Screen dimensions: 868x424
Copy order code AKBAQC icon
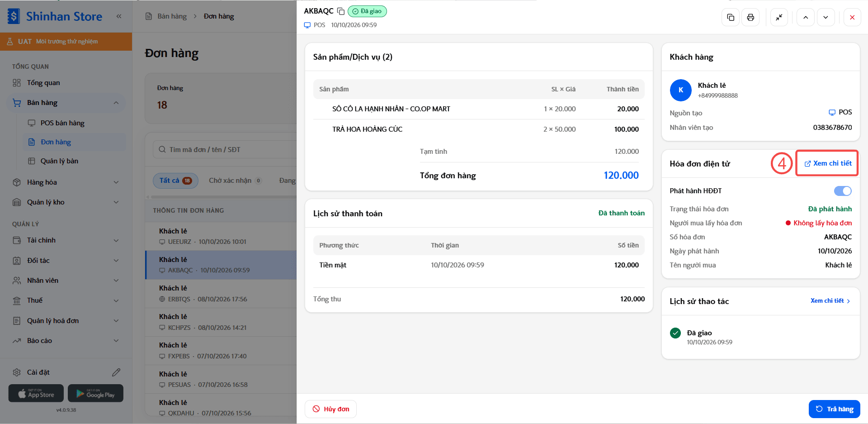341,11
